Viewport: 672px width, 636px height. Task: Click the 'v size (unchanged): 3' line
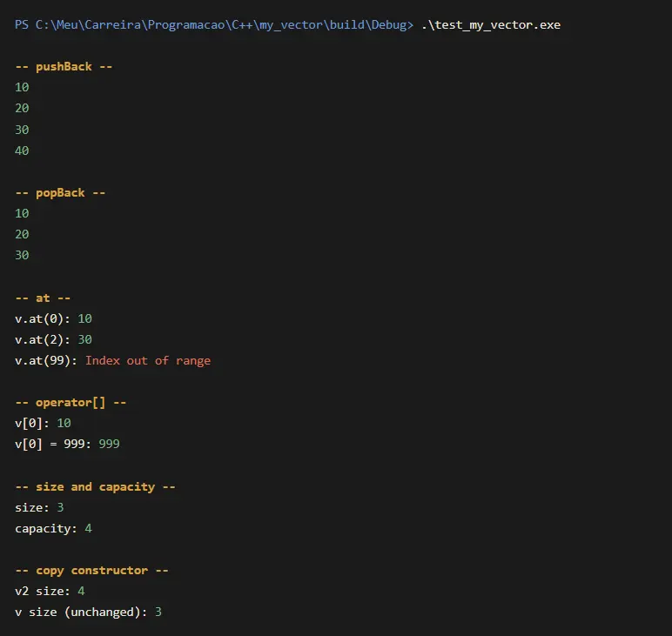[x=88, y=612]
